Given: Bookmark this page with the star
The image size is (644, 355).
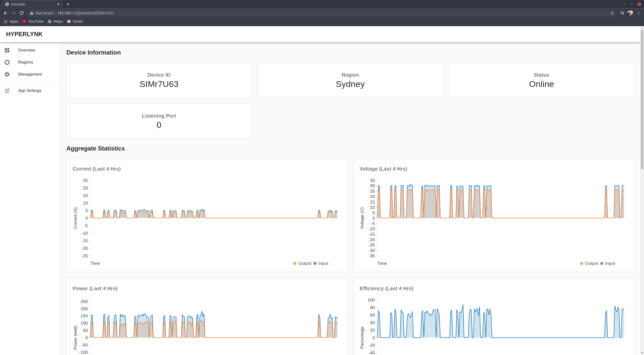Looking at the screenshot, I should (x=612, y=13).
